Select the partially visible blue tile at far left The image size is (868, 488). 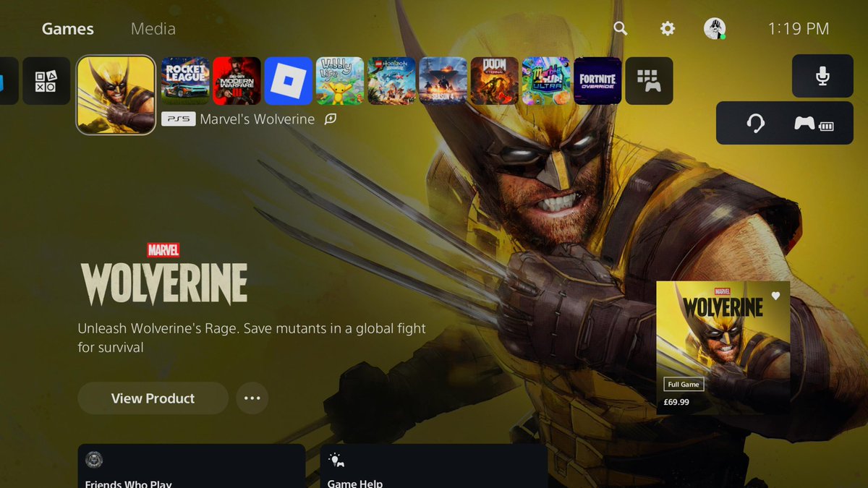(9, 81)
